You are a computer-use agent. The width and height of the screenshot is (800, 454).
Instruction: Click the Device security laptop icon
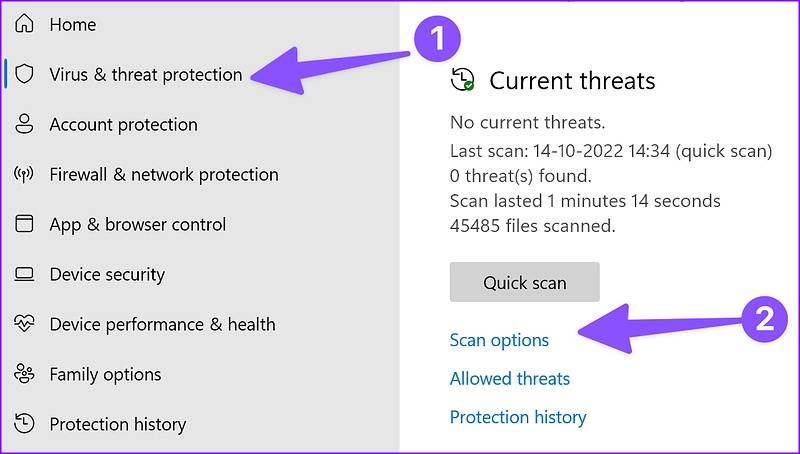pos(25,274)
